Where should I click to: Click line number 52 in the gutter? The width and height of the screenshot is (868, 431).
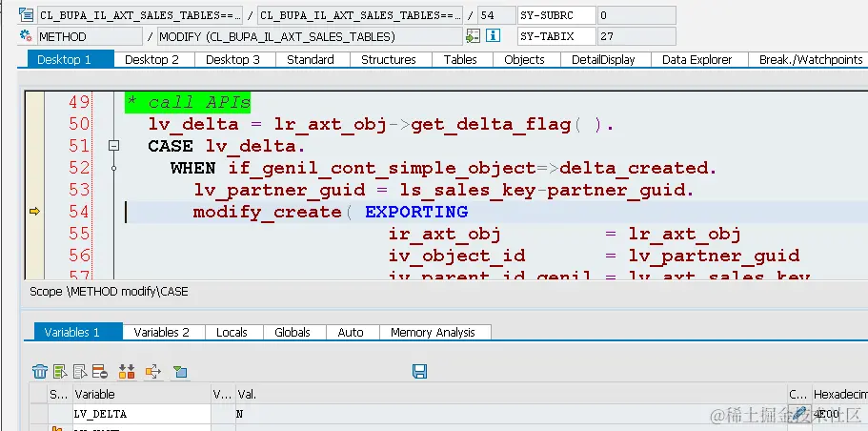click(x=79, y=168)
